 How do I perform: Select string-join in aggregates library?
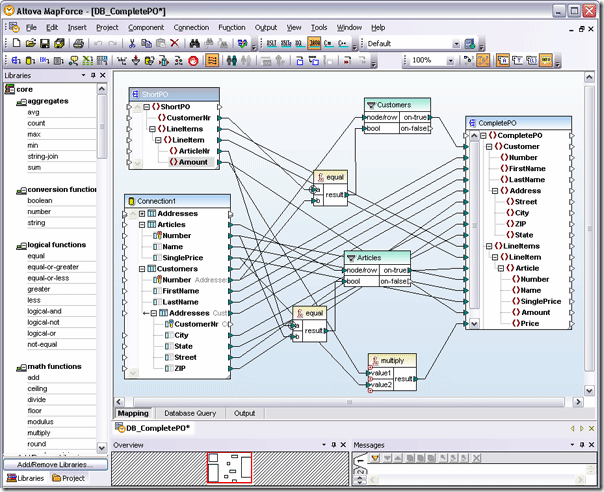pyautogui.click(x=47, y=156)
